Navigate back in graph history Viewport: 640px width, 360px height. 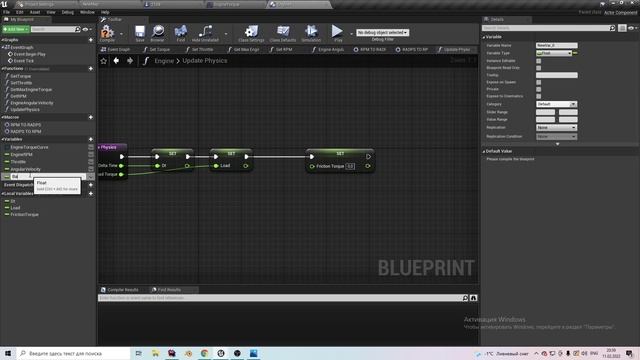(x=116, y=61)
